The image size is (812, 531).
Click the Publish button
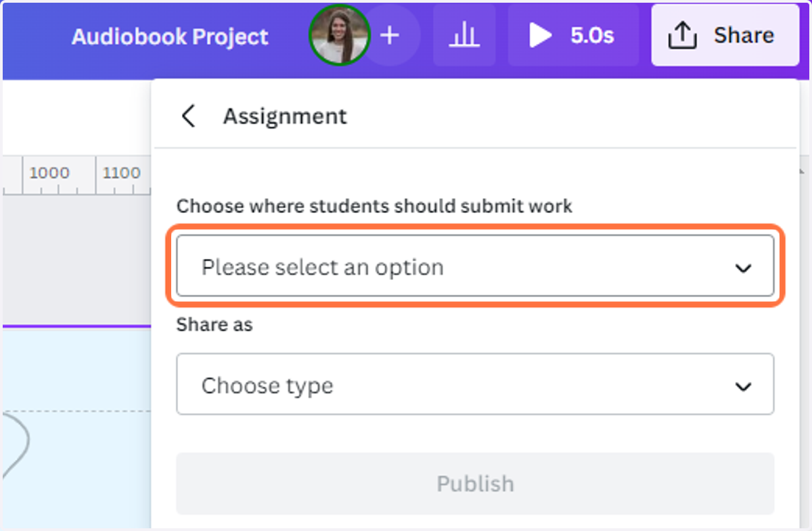(x=475, y=483)
